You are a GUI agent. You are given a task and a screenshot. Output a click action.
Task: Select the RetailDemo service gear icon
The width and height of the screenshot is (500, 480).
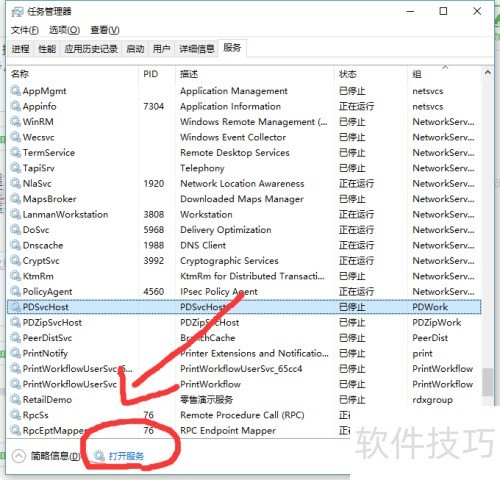[15, 399]
